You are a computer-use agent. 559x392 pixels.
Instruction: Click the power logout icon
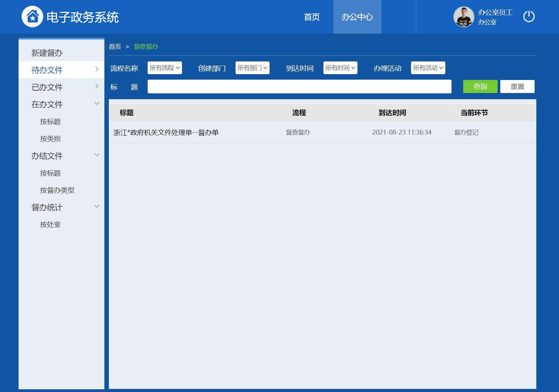point(528,16)
